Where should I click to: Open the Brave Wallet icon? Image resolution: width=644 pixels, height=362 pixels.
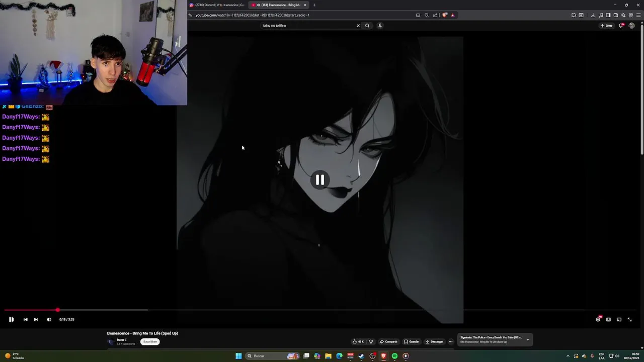point(616,15)
